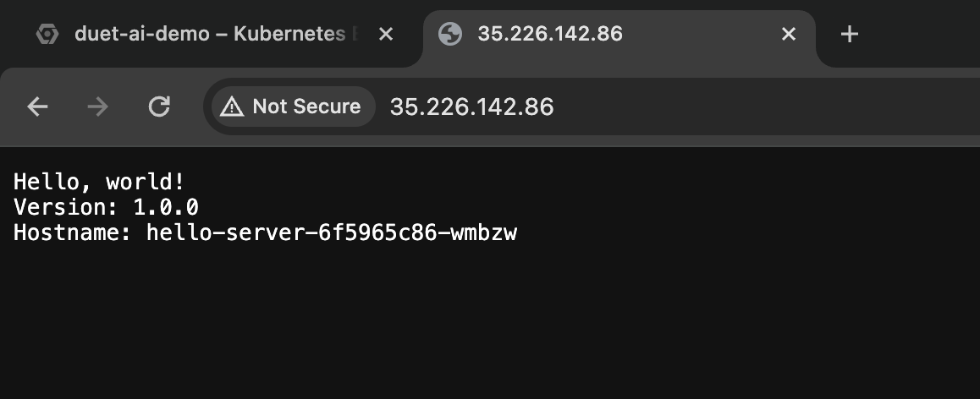This screenshot has height=399, width=980.
Task: Open the Not Secure site info chip
Action: pyautogui.click(x=293, y=107)
